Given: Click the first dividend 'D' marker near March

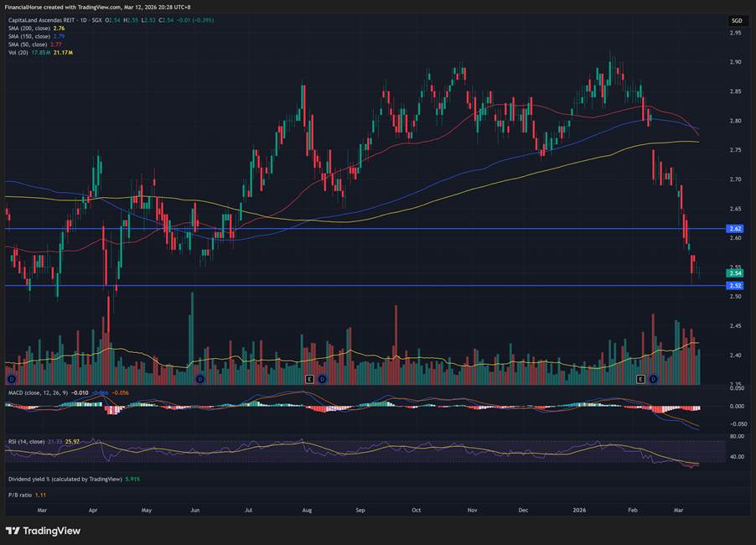Looking at the screenshot, I should (12, 380).
